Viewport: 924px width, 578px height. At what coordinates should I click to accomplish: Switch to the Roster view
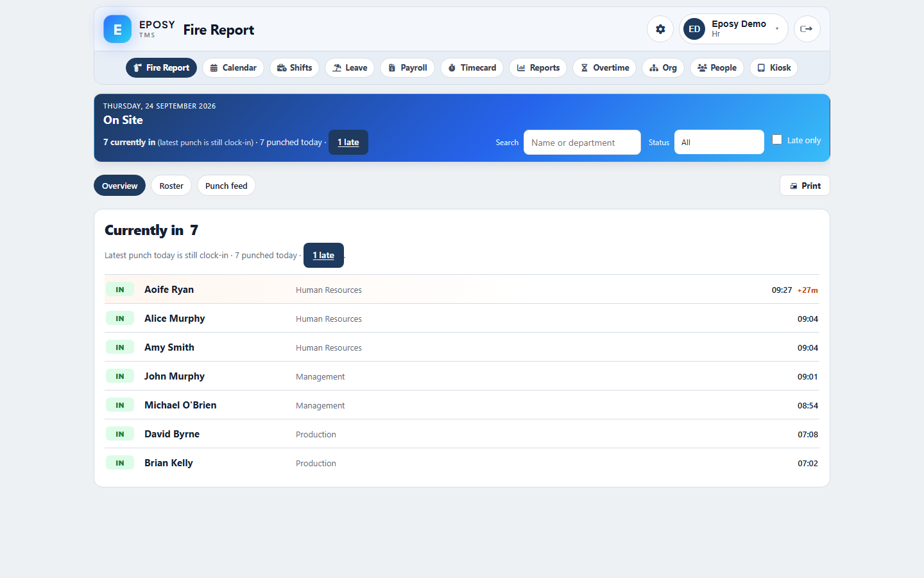coord(171,186)
